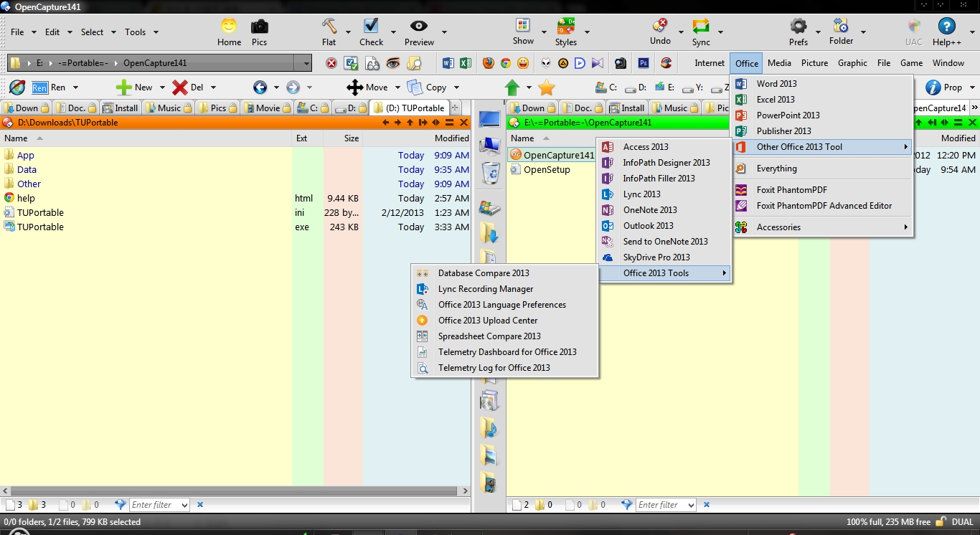Click the Del red X button

click(x=188, y=87)
